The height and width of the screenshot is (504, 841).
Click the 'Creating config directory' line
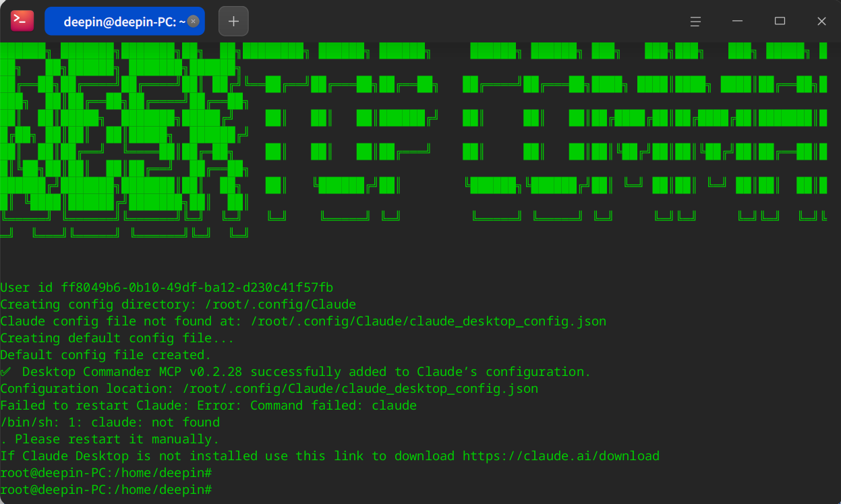(178, 305)
